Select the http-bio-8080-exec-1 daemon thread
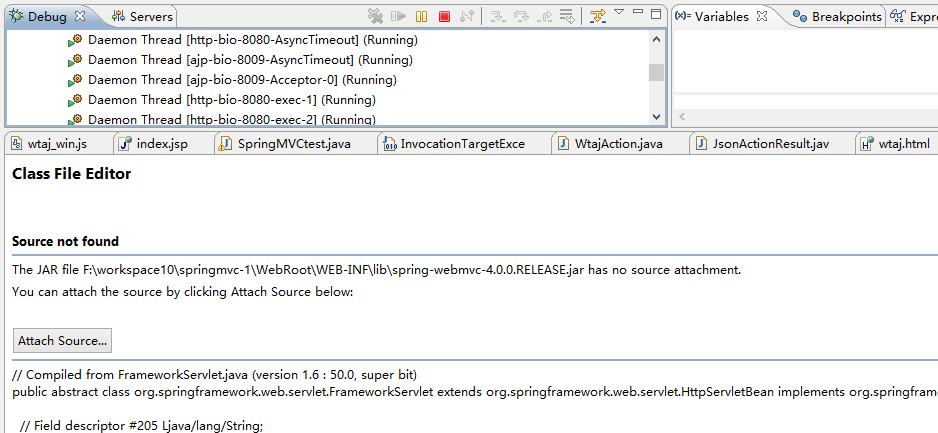938x433 pixels. point(202,100)
